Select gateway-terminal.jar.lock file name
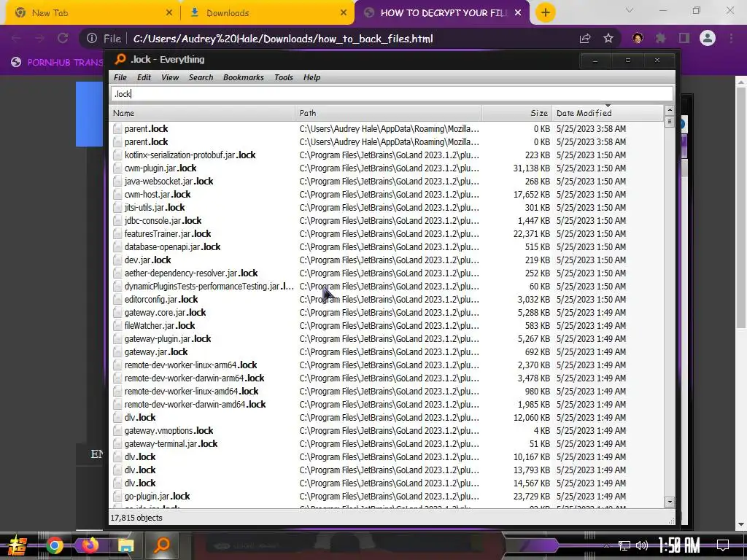This screenshot has width=747, height=560. pyautogui.click(x=171, y=443)
